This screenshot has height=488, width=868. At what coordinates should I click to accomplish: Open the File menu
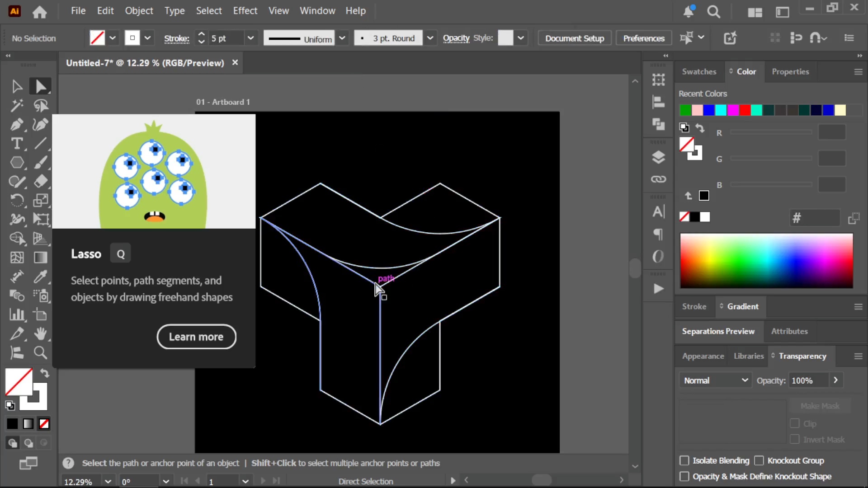tap(78, 11)
